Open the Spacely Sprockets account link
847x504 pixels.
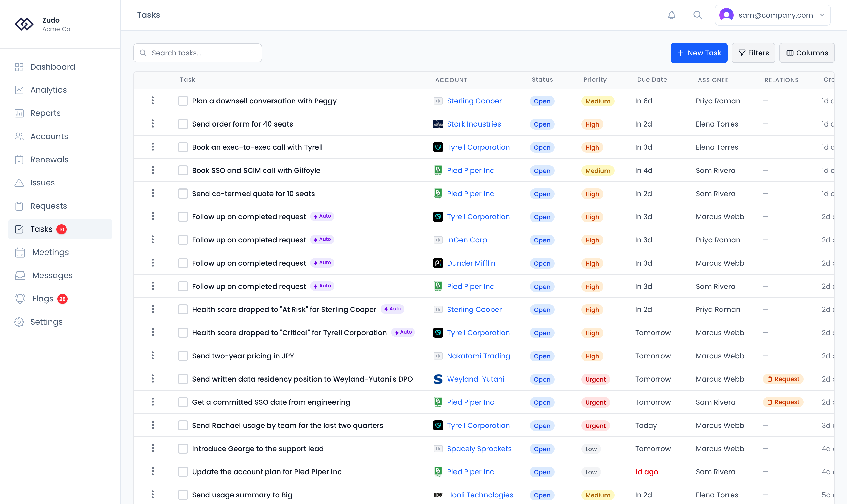(x=479, y=449)
